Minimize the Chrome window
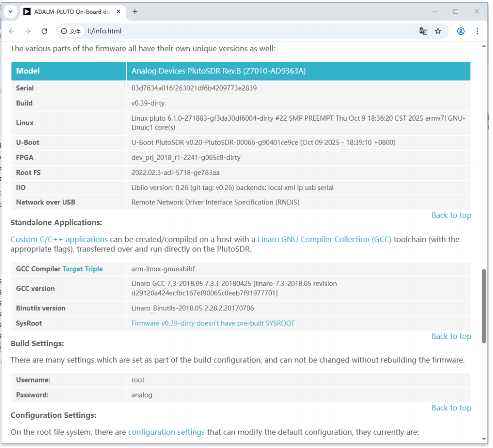 (x=435, y=12)
